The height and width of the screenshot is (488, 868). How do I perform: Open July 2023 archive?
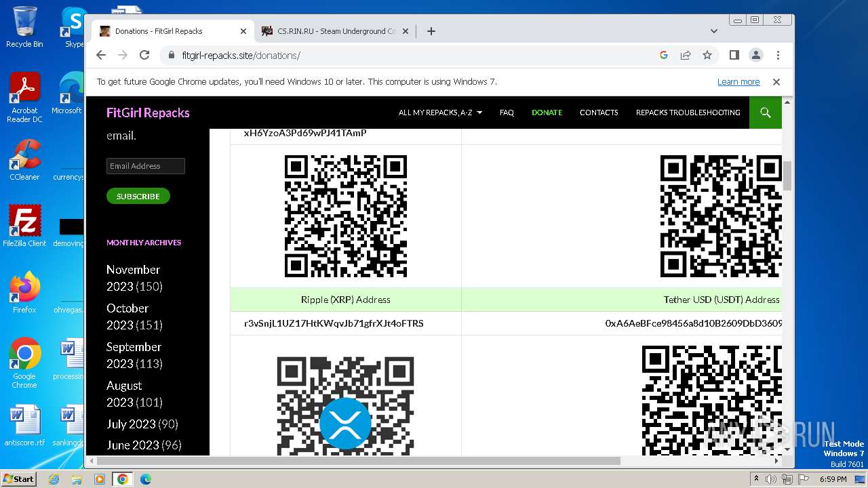click(131, 424)
